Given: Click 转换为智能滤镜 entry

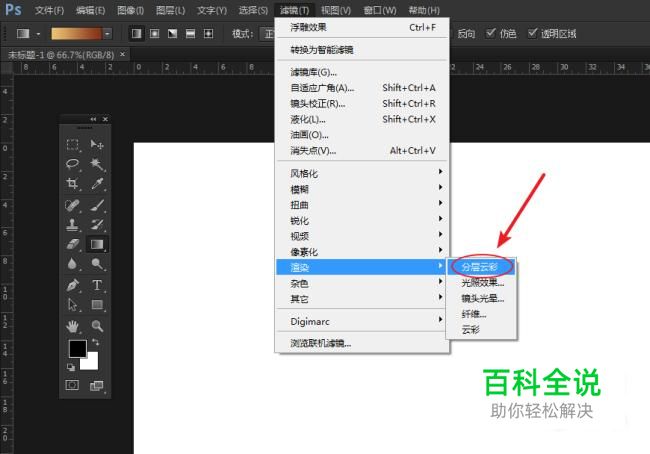Looking at the screenshot, I should (361, 50).
